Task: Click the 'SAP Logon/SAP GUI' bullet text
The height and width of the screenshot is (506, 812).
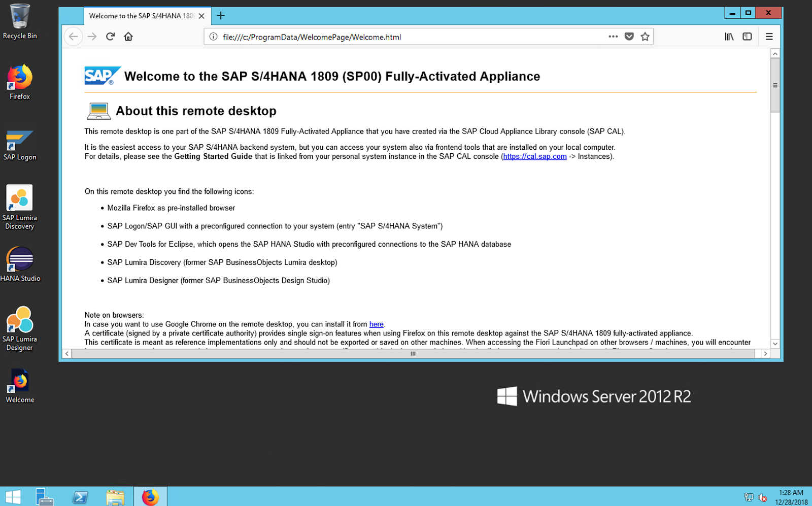Action: pos(275,226)
